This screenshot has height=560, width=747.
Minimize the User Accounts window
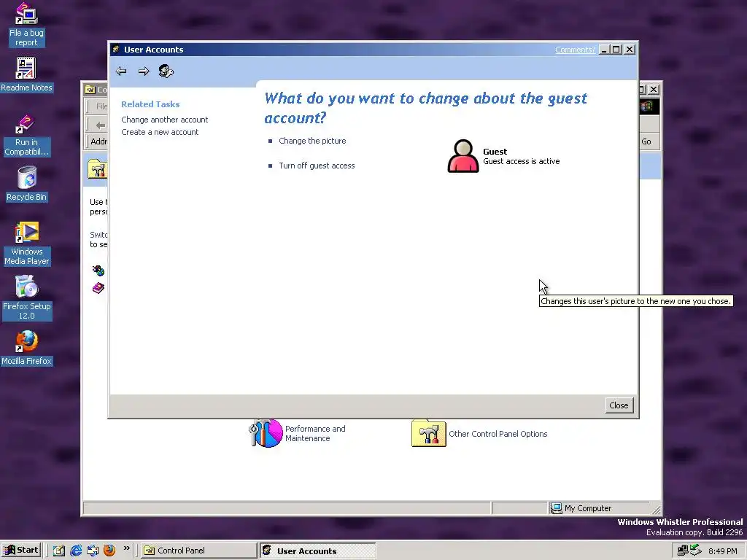pos(604,50)
